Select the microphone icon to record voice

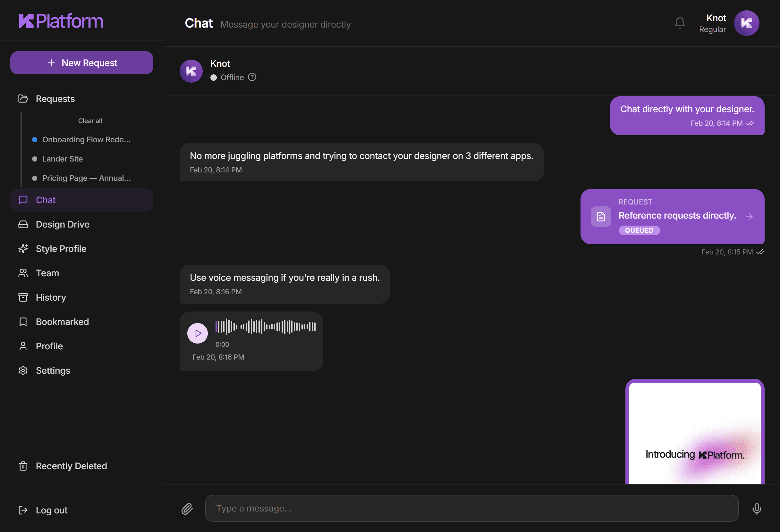tap(757, 509)
